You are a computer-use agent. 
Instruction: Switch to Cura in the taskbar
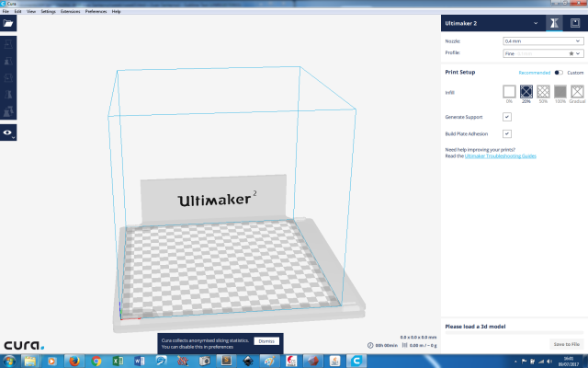[356, 362]
